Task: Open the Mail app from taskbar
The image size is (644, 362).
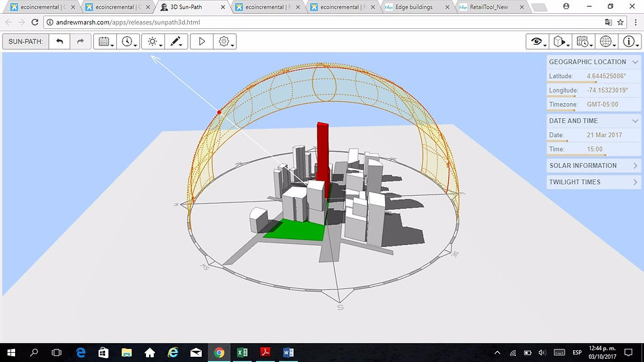Action: tap(196, 353)
